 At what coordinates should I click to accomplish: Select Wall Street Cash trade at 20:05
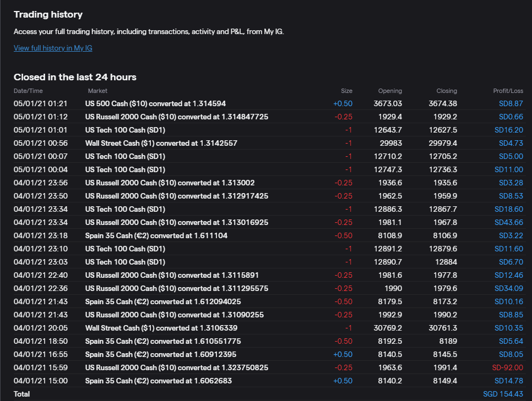(x=161, y=328)
